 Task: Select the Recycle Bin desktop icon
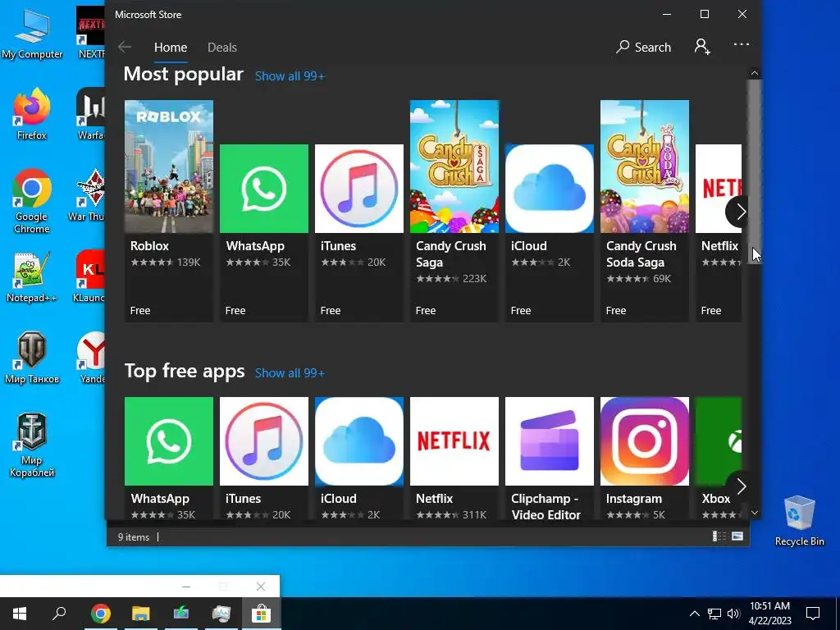799,521
